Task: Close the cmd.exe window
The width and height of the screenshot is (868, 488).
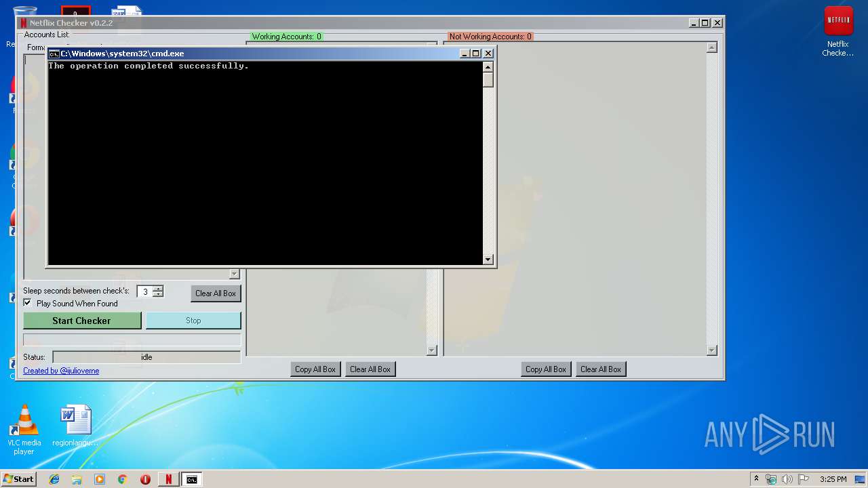Action: pos(488,53)
